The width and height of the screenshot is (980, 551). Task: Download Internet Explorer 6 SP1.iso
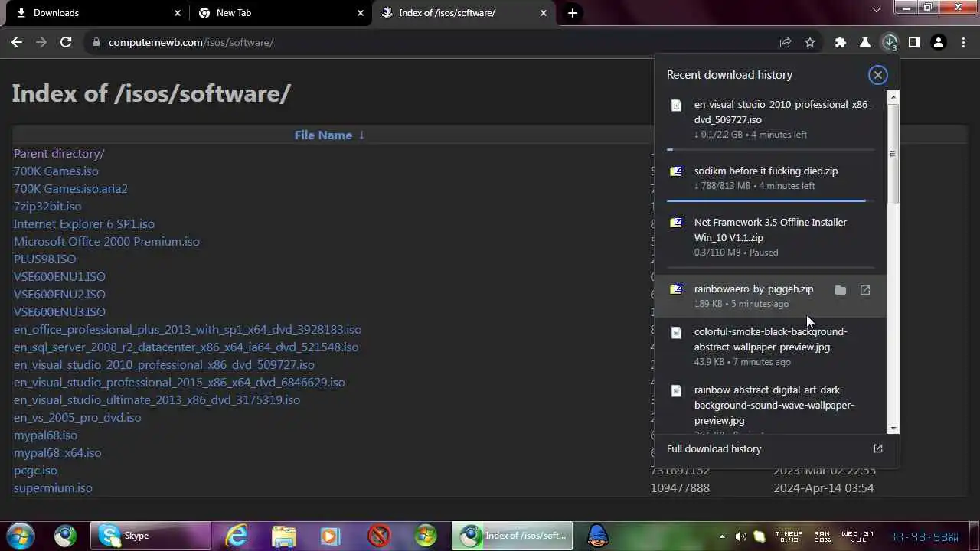click(x=84, y=223)
